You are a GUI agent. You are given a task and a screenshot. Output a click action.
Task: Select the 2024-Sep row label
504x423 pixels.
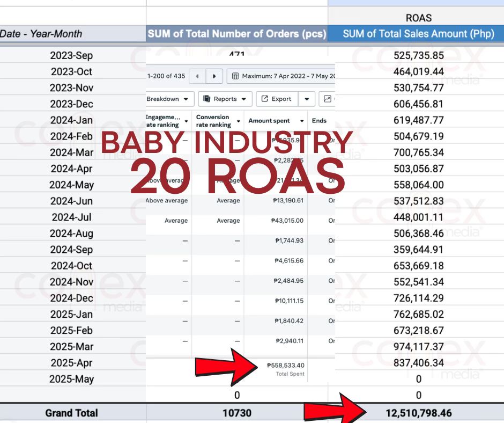point(71,250)
